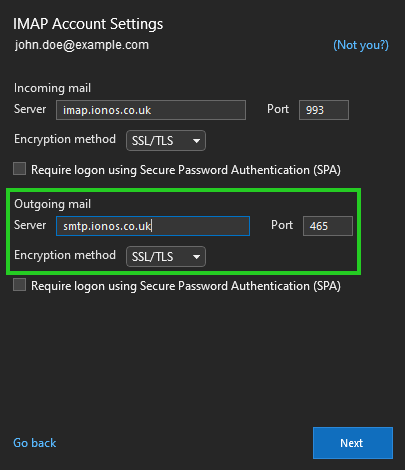Focus the incoming server field imap.ionos.co.uk
This screenshot has width=405, height=470.
click(x=151, y=110)
